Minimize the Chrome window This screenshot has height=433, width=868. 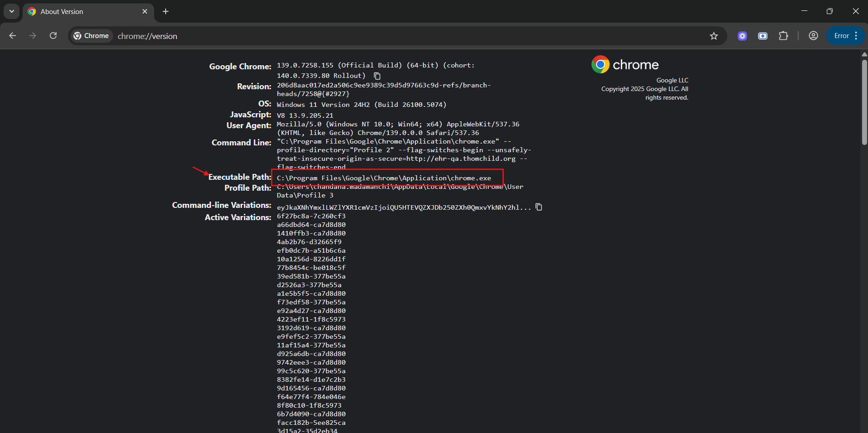coord(804,11)
